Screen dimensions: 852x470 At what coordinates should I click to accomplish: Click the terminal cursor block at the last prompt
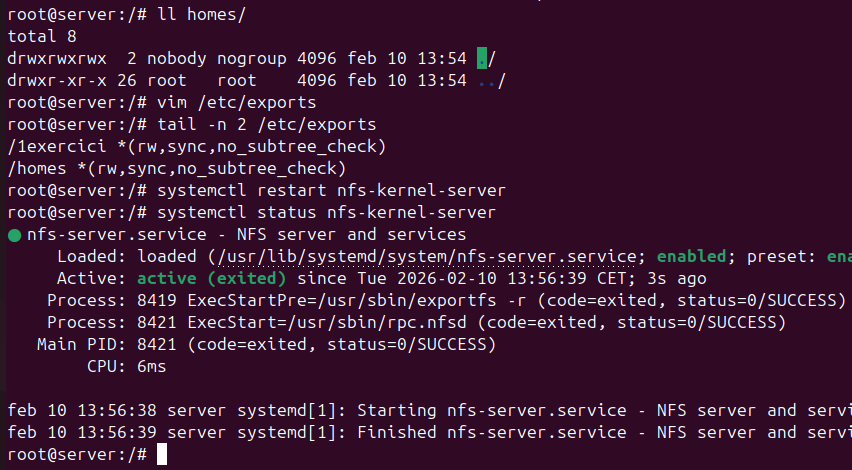coord(165,455)
